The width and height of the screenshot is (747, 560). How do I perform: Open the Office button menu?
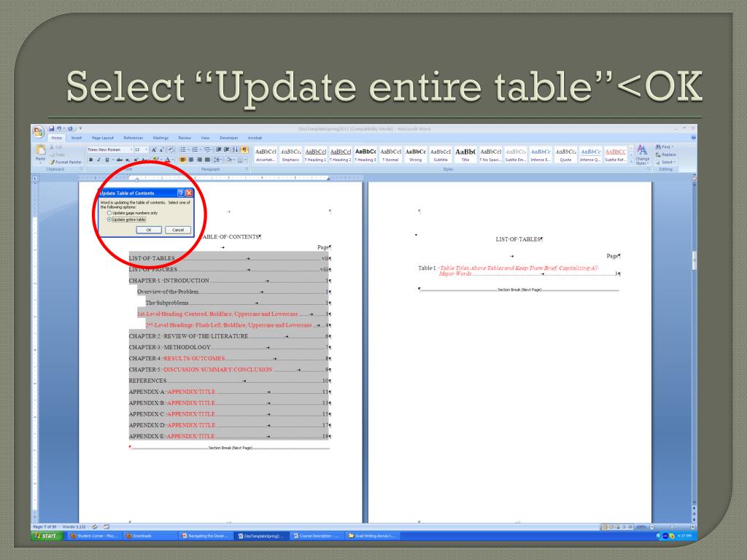tap(39, 132)
